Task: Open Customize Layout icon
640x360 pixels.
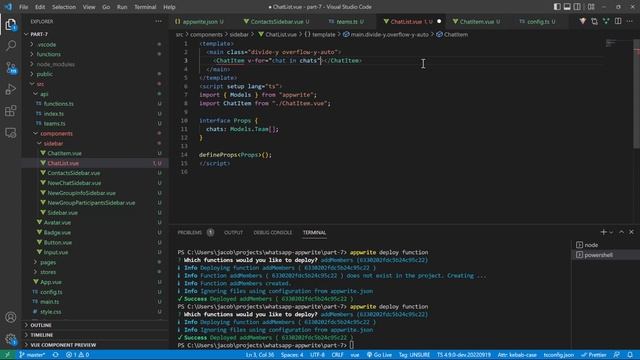Action: (x=591, y=7)
